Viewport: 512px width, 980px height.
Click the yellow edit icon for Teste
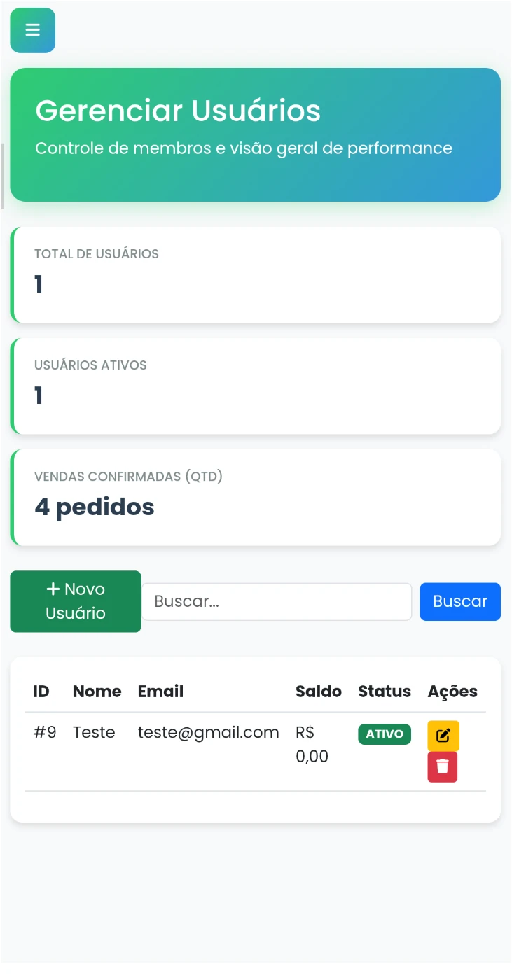443,736
